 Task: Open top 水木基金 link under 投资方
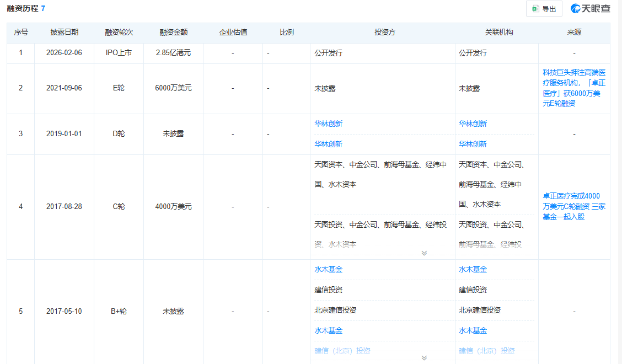pos(329,269)
